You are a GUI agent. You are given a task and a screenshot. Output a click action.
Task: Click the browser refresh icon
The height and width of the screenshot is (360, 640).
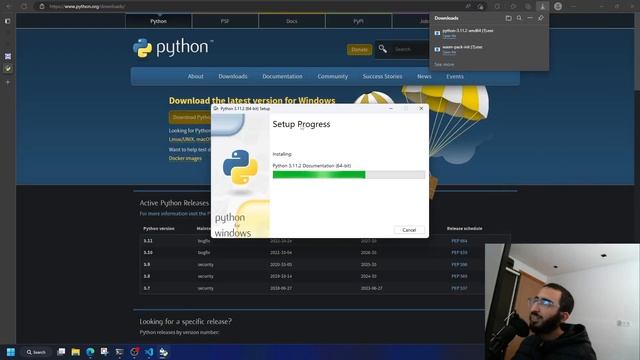click(24, 7)
